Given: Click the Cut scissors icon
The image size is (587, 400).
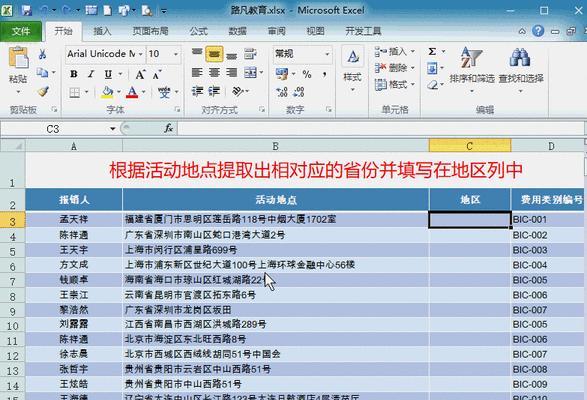Looking at the screenshot, I should click(x=43, y=55).
